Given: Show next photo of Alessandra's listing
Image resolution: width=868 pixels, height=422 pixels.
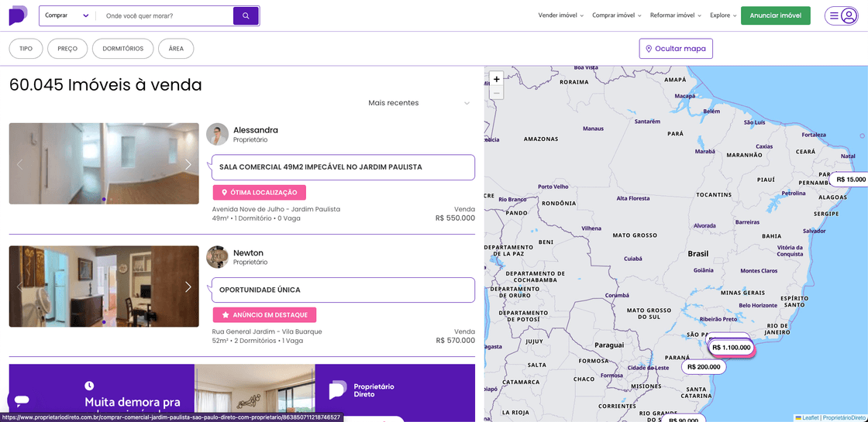Looking at the screenshot, I should (x=188, y=164).
